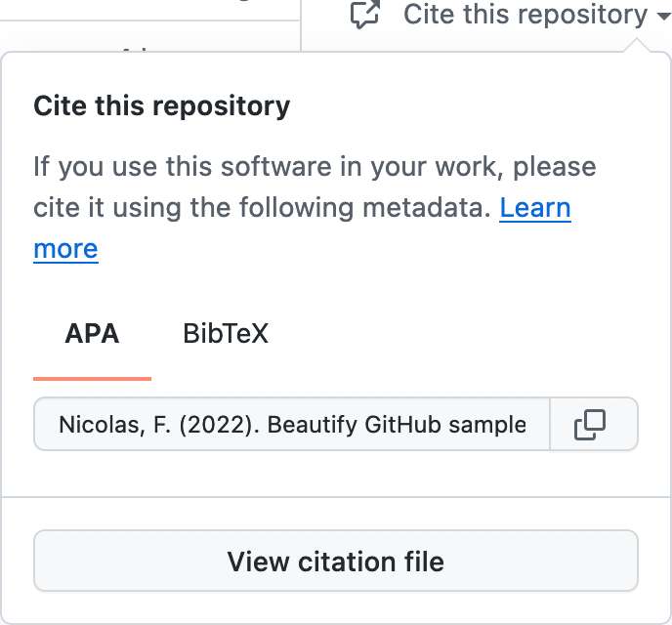Click the bold "Cite this repository" popup heading

161,105
